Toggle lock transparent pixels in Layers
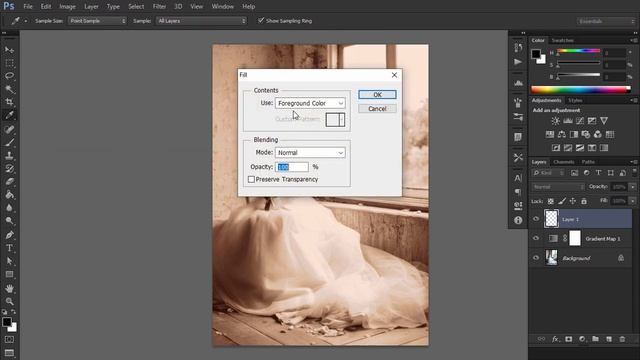The height and width of the screenshot is (360, 640). coord(551,201)
